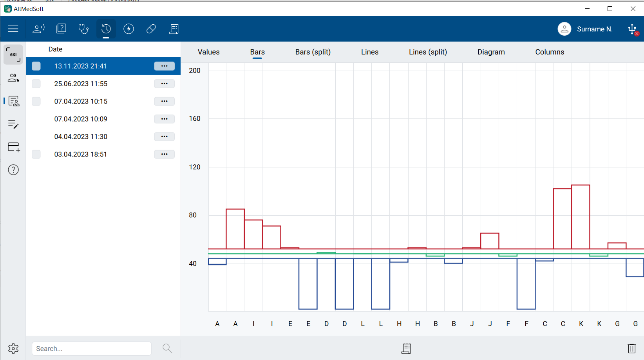
Task: Open the pill medication icon
Action: coord(151,29)
